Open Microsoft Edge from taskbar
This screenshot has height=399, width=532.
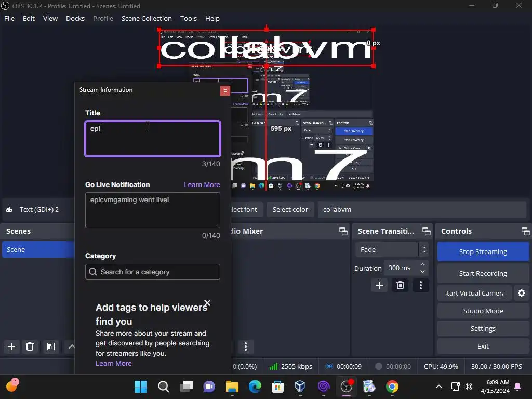coord(255,387)
